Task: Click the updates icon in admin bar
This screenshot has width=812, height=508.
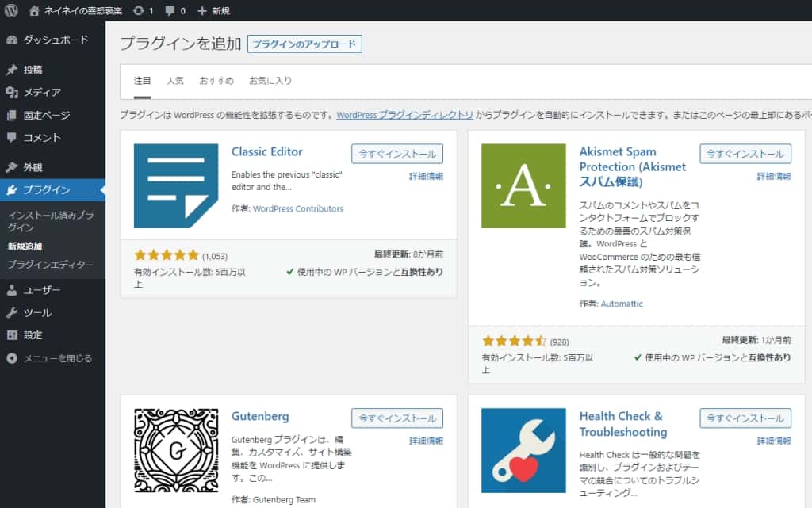Action: click(x=138, y=10)
